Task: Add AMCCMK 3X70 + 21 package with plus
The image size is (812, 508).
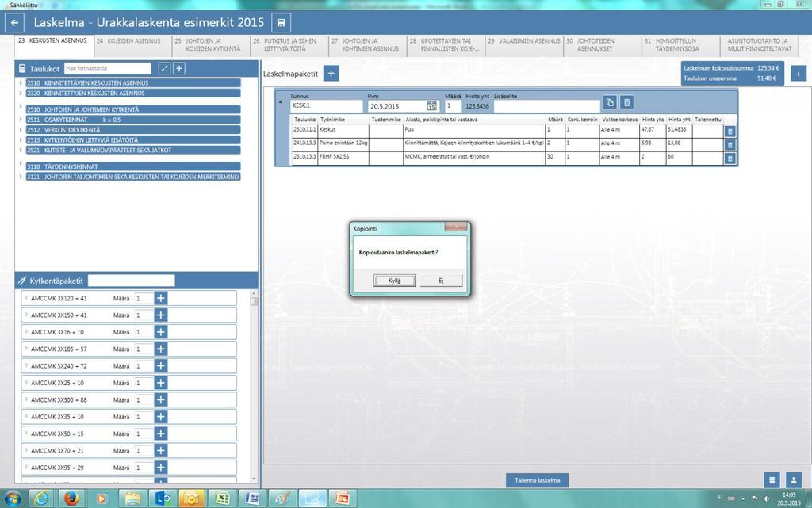Action: click(161, 451)
